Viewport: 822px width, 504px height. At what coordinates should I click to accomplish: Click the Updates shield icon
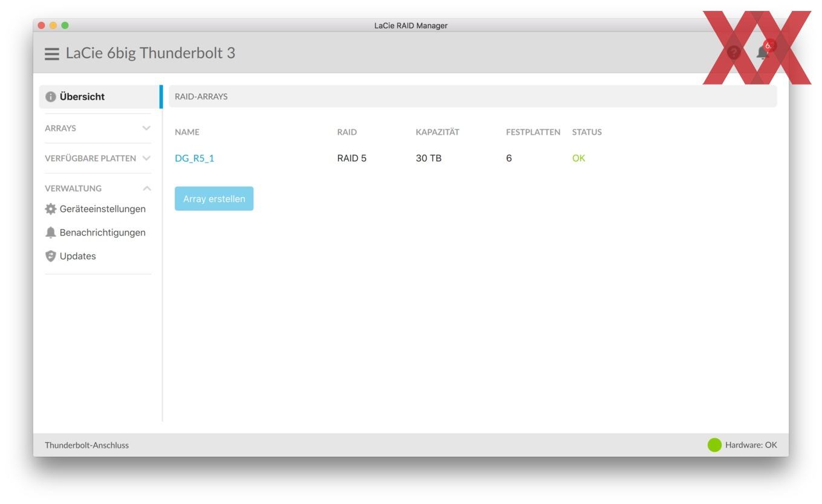50,256
